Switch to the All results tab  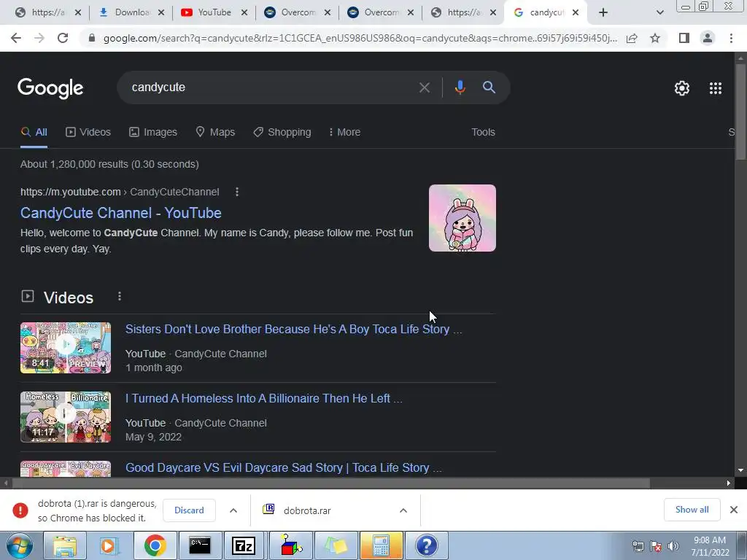click(x=34, y=133)
